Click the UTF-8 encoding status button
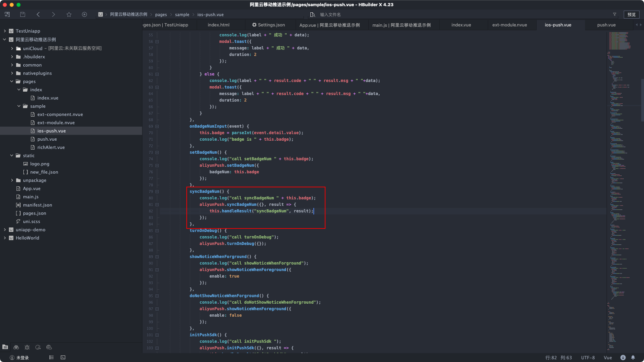 click(588, 358)
